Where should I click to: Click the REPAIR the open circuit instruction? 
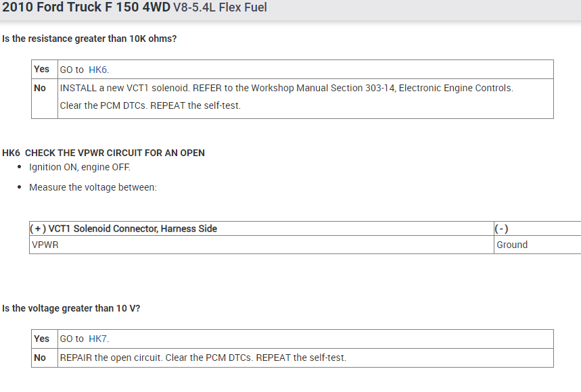(x=203, y=358)
